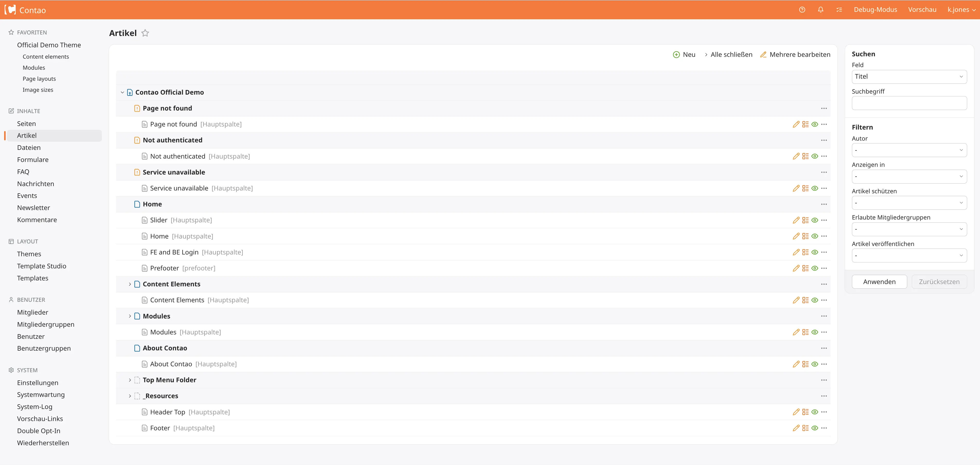This screenshot has height=465, width=980.
Task: Open more options for _Resources folder
Action: 824,396
